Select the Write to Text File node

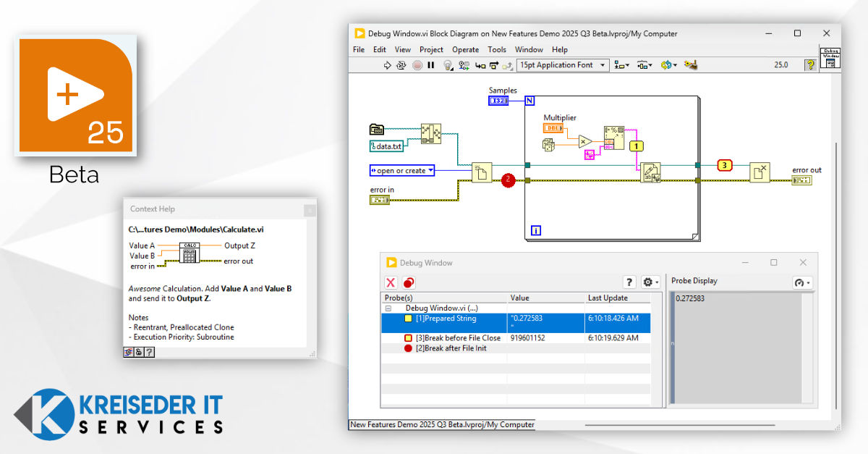[651, 172]
